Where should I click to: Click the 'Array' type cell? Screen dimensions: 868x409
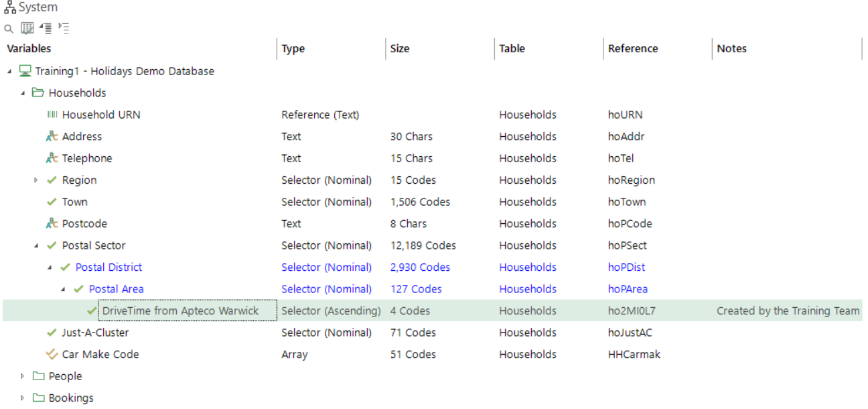click(x=294, y=354)
